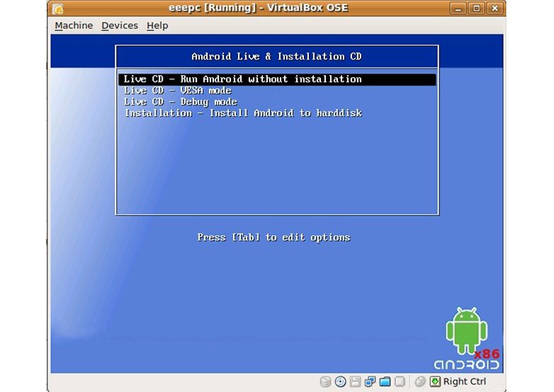Minimize the VirtualBox window

tap(458, 8)
